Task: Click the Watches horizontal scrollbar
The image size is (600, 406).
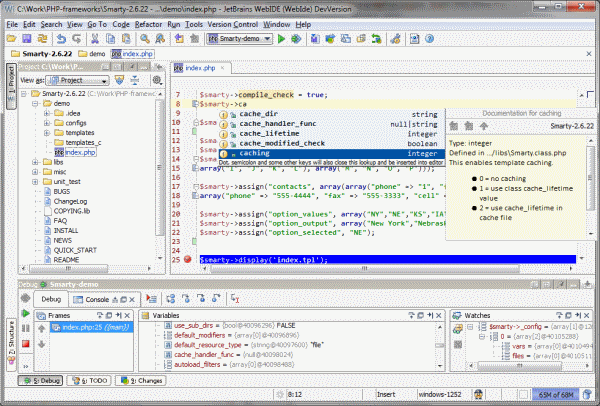Action: tap(519, 366)
